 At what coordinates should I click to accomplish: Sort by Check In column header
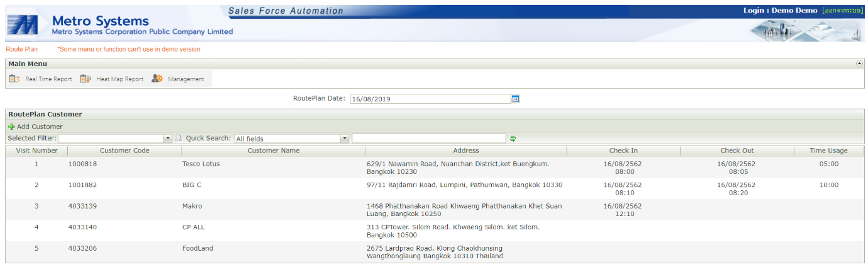tap(623, 151)
